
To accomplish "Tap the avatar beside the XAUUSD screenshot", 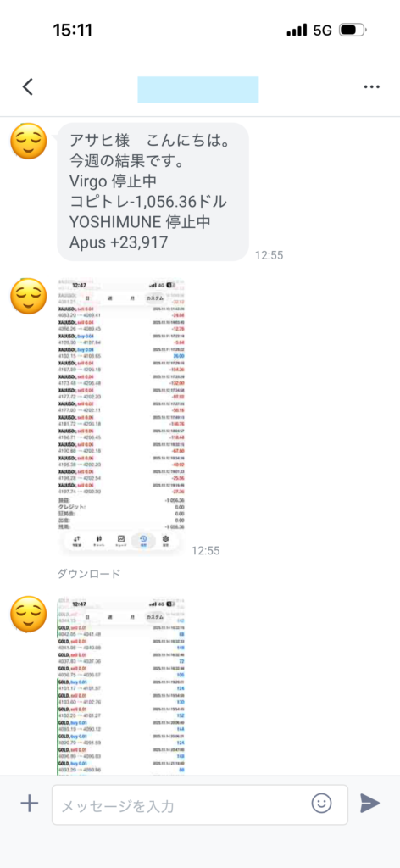I will coord(29,296).
